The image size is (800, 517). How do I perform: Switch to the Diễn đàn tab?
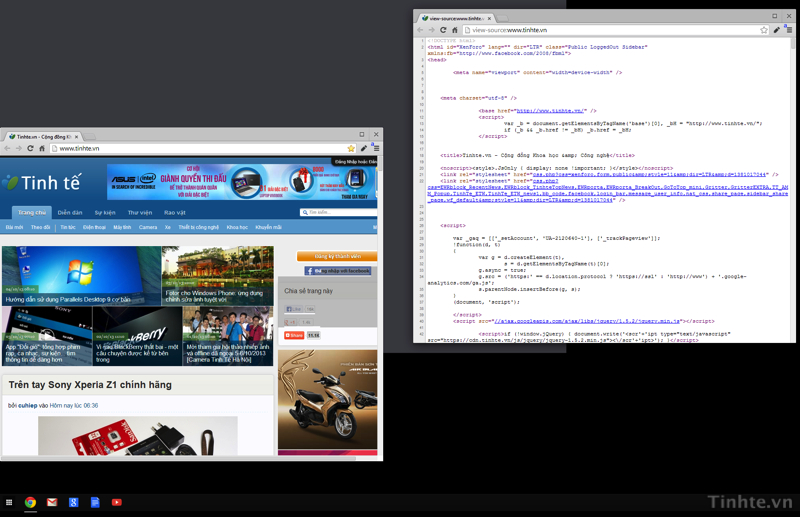coord(70,212)
